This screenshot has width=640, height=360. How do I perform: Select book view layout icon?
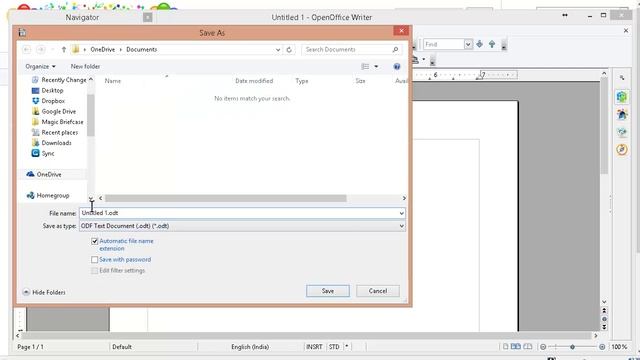click(x=528, y=347)
